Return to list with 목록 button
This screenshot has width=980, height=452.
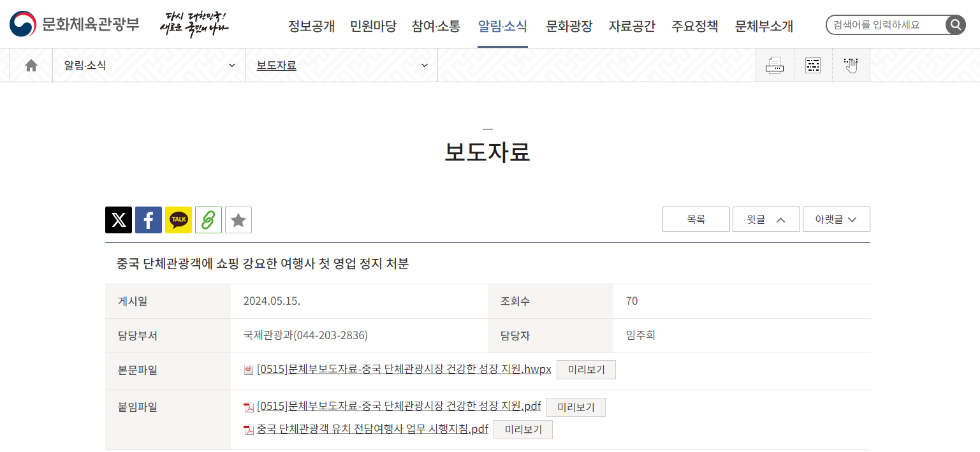coord(696,219)
